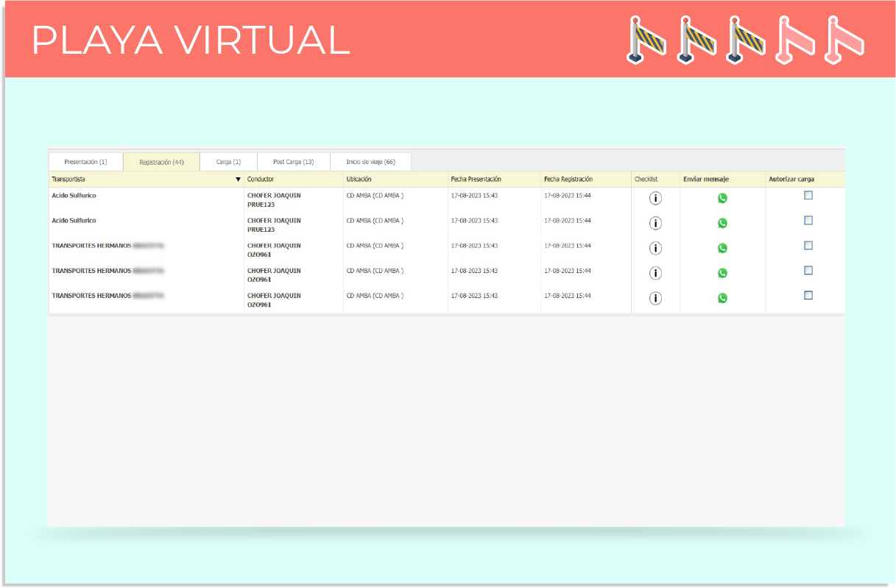
Task: Sort by Ubicación column header
Action: click(359, 180)
